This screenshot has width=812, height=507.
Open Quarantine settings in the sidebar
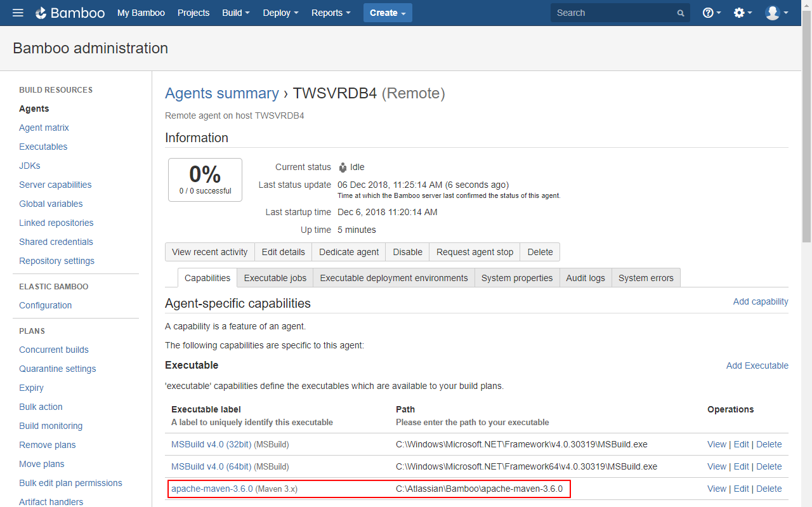point(58,369)
